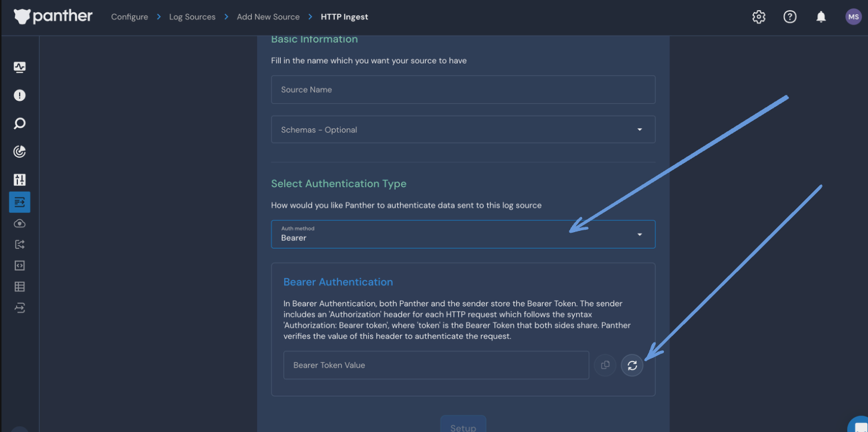Select the highlighted log sources sidebar icon

(x=20, y=202)
